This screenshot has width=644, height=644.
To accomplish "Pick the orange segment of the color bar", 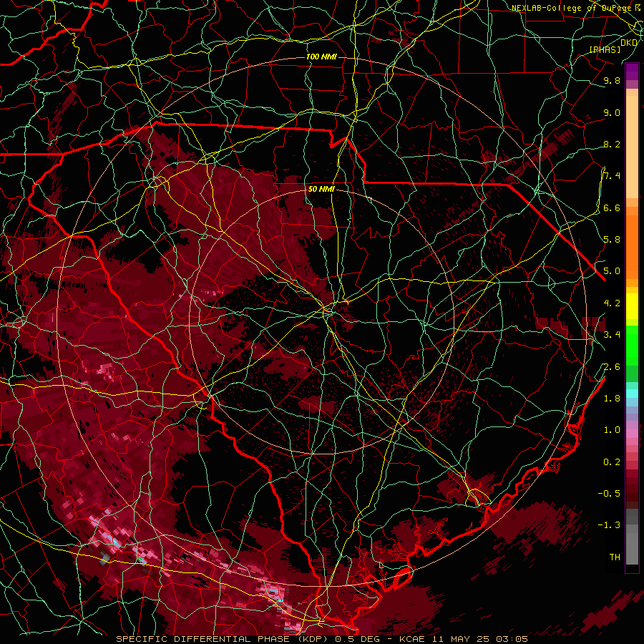I will (632, 248).
